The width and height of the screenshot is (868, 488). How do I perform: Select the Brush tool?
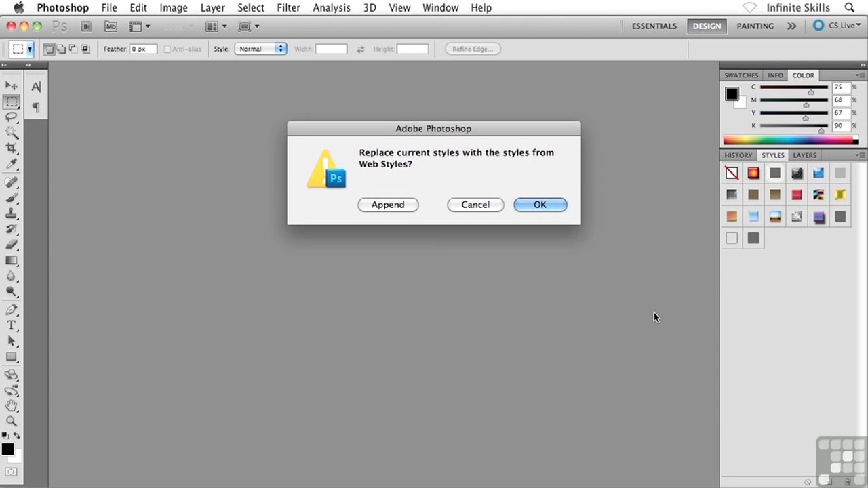(12, 198)
